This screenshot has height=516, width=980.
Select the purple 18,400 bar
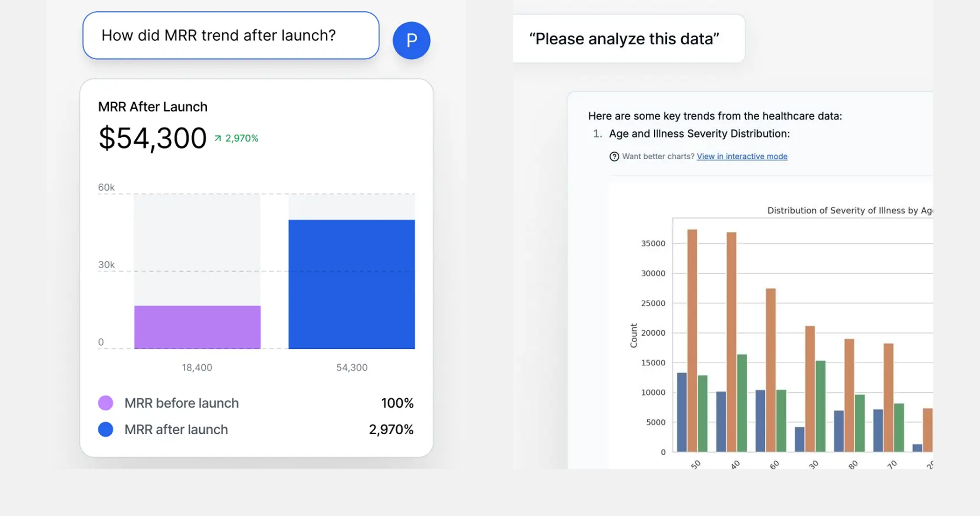pyautogui.click(x=197, y=327)
